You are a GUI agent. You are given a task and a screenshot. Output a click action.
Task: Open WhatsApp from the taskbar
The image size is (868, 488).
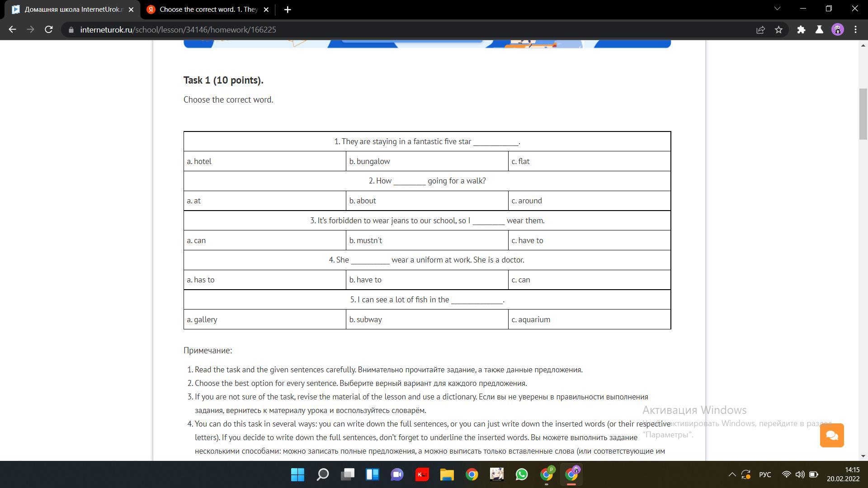tap(522, 474)
